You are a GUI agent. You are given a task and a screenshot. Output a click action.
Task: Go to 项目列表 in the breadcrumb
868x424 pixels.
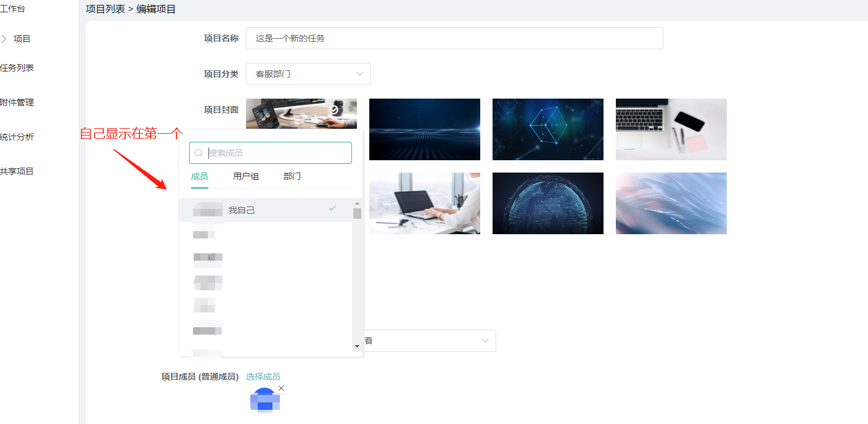click(x=105, y=9)
